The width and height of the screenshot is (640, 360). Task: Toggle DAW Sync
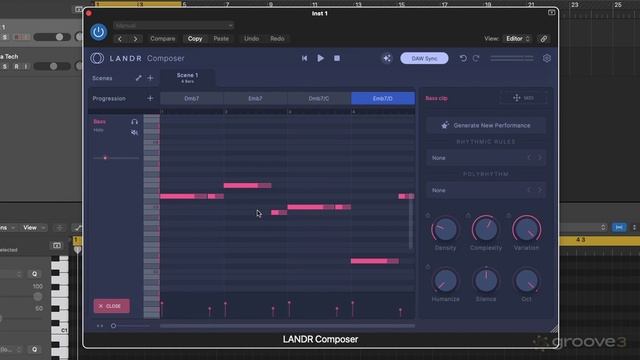[424, 58]
